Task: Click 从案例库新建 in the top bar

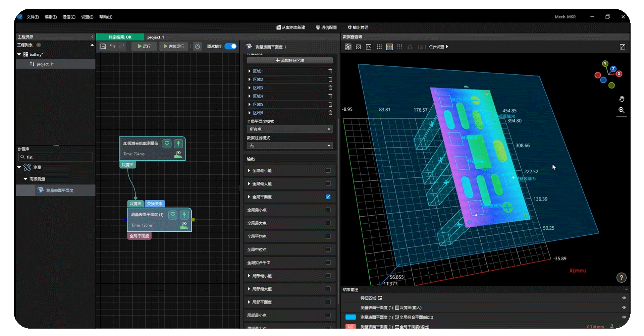Action: 290,27
